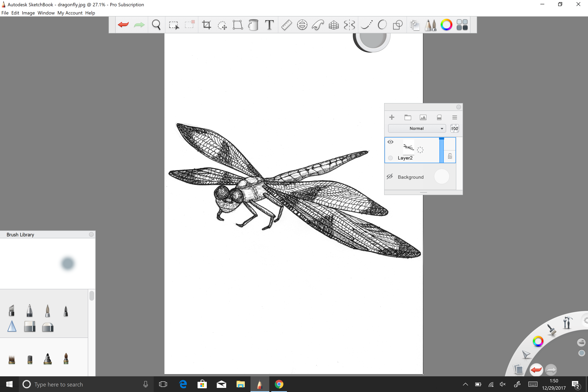The image size is (588, 392).
Task: Open the lagoon color wheel
Action: 538,341
